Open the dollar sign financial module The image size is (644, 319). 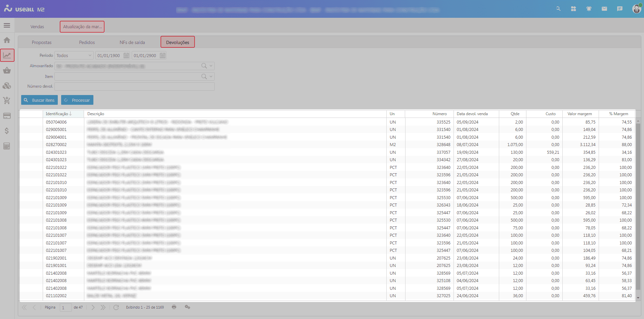coord(7,131)
